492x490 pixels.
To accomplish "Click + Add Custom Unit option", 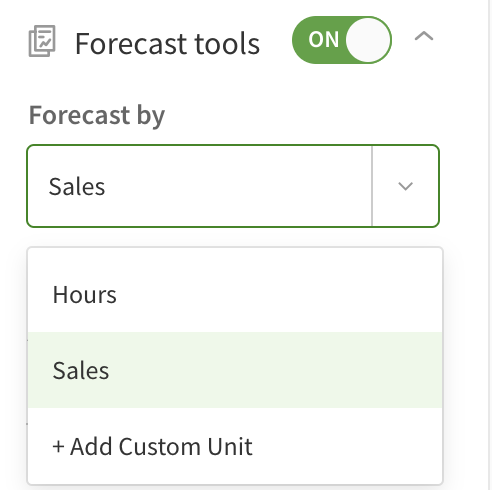I will click(235, 446).
